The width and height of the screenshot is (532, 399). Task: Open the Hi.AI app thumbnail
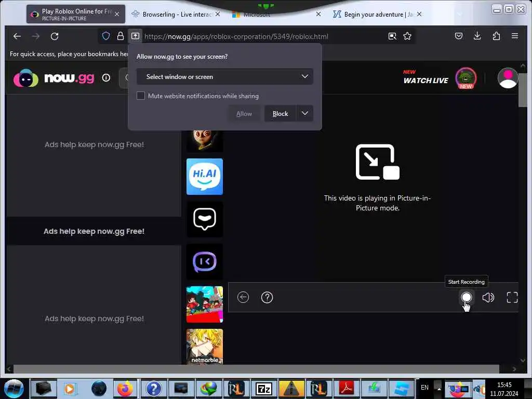coord(205,177)
